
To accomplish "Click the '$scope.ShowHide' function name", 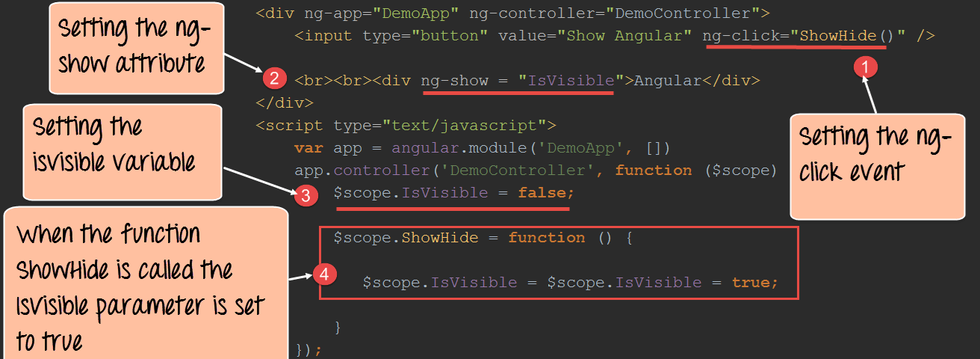I will click(385, 238).
